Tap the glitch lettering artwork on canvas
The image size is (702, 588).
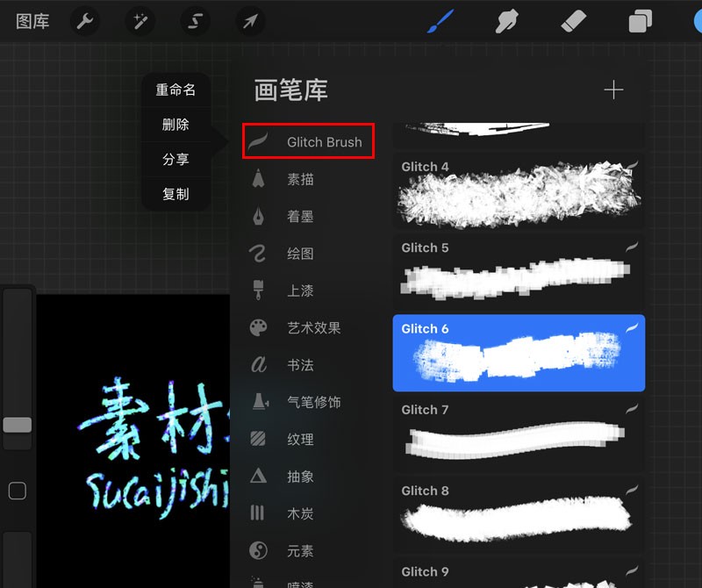tap(154, 448)
